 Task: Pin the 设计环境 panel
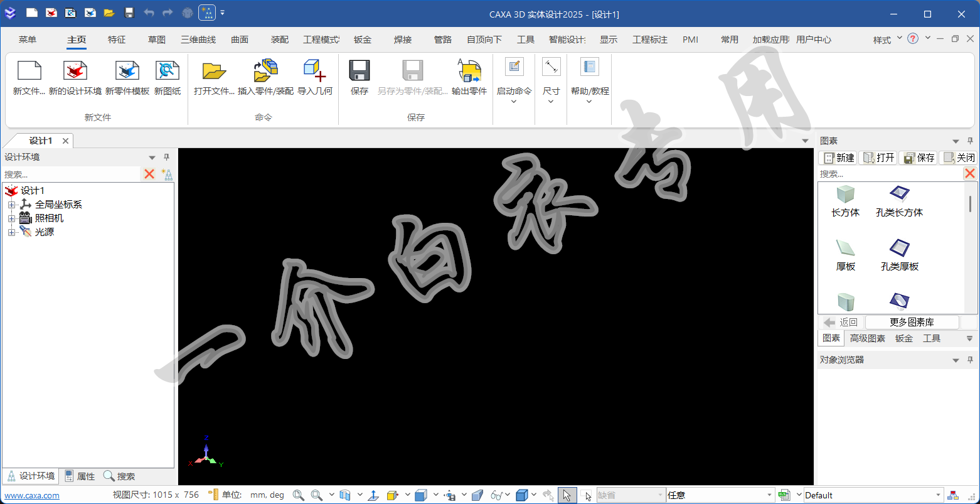coord(167,158)
